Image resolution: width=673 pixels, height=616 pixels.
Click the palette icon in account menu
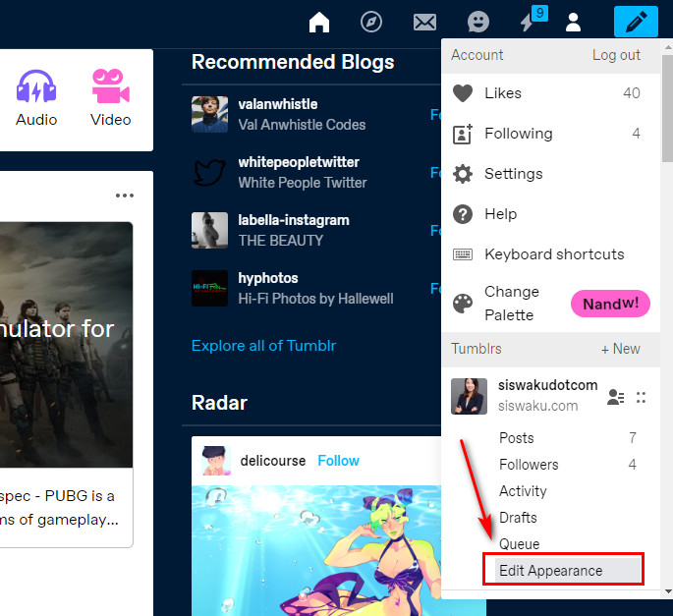click(x=463, y=304)
